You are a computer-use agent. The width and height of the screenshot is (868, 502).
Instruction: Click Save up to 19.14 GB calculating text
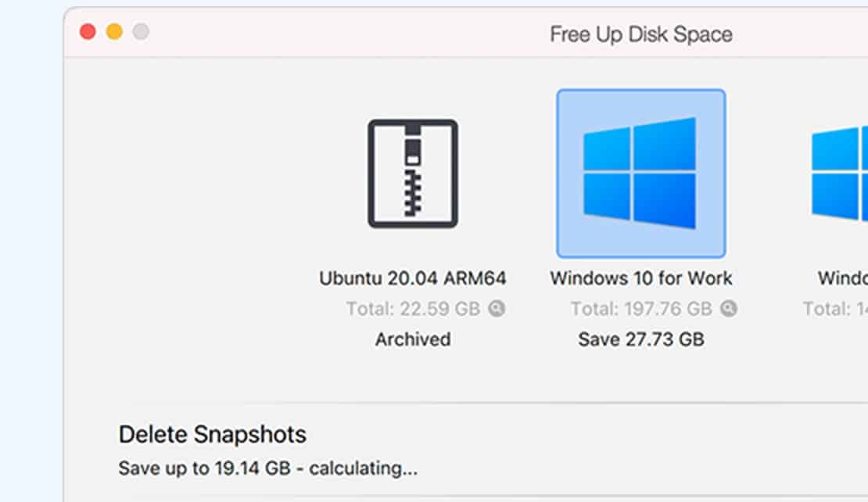pyautogui.click(x=268, y=468)
